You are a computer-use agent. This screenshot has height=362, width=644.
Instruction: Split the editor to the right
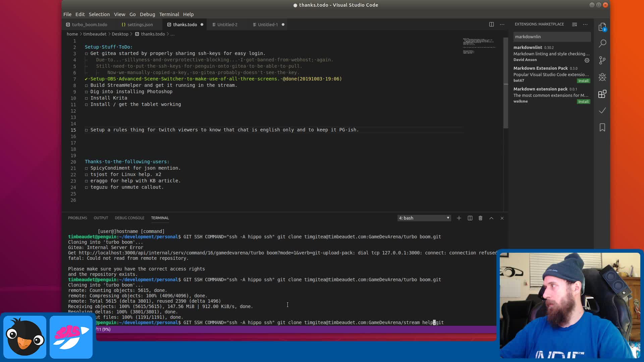[491, 24]
